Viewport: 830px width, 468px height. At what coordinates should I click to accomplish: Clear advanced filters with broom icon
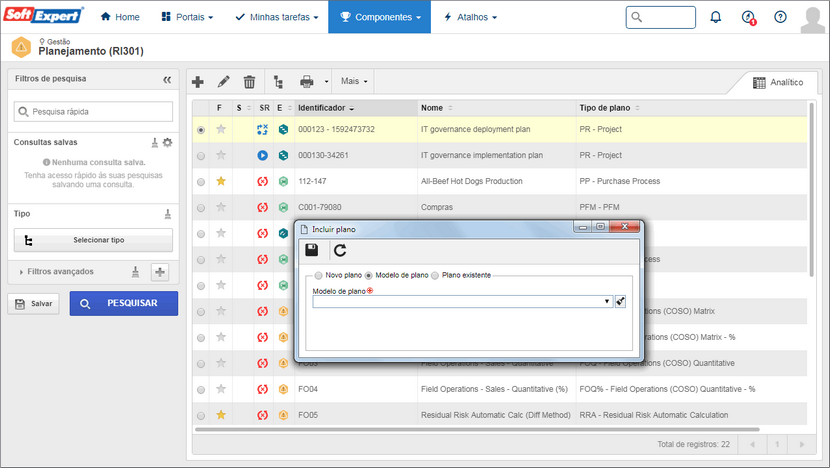tap(136, 272)
